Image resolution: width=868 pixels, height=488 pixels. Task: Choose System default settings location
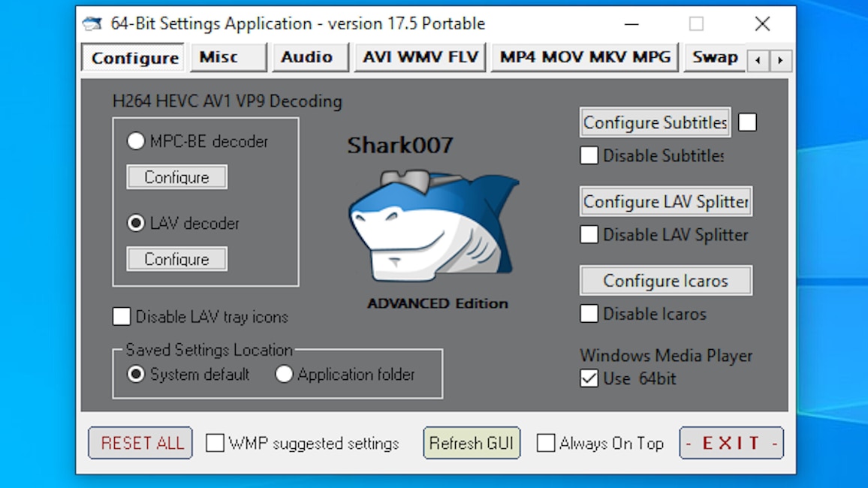click(x=136, y=374)
